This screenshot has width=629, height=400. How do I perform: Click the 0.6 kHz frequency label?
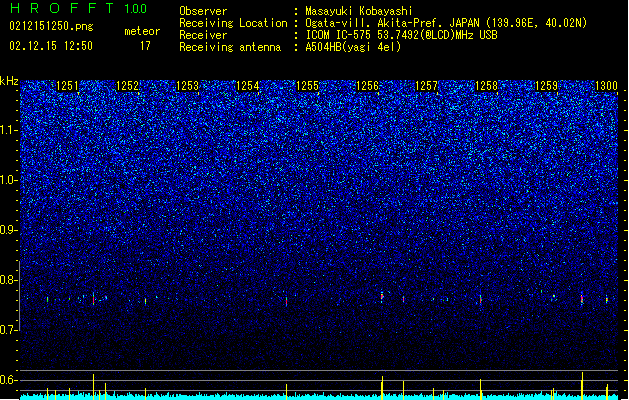point(9,380)
